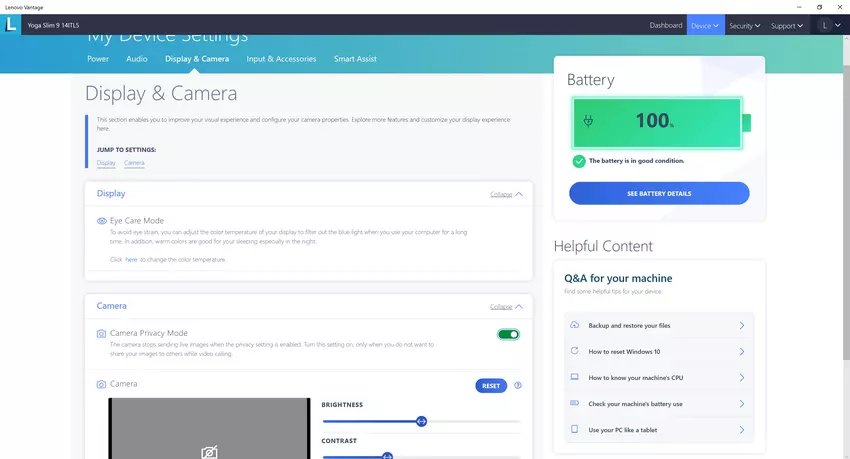Image resolution: width=850 pixels, height=459 pixels.
Task: Click the Eye Care Mode eye icon
Action: (x=102, y=221)
